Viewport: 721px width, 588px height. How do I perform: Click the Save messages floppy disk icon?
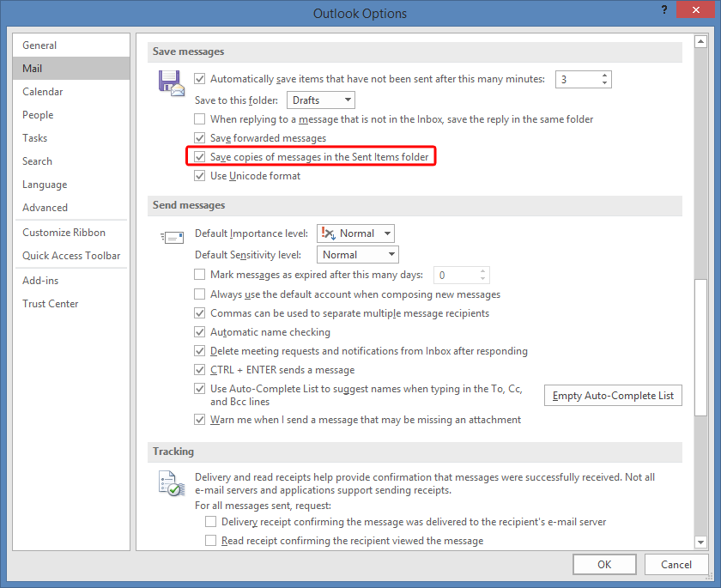172,82
